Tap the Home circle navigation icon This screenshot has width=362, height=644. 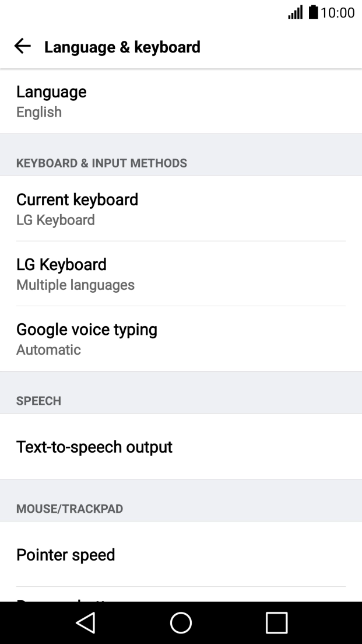pos(181,622)
